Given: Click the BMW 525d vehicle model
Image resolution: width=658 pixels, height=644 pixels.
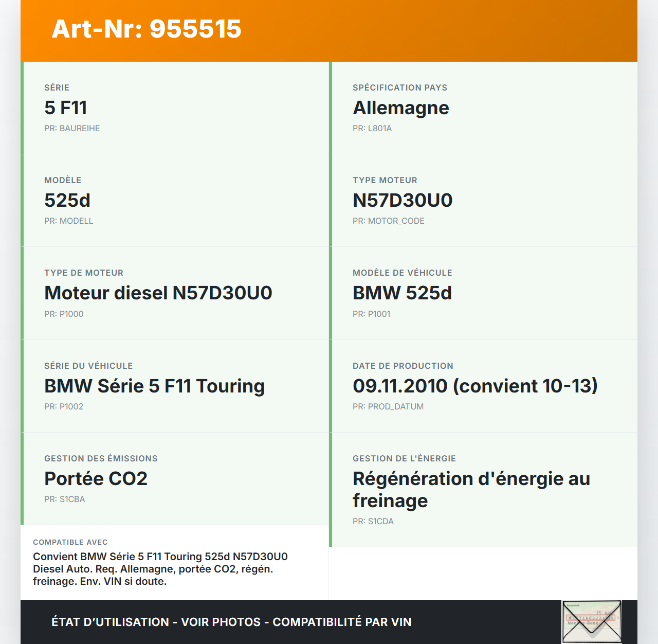Looking at the screenshot, I should coord(402,293).
